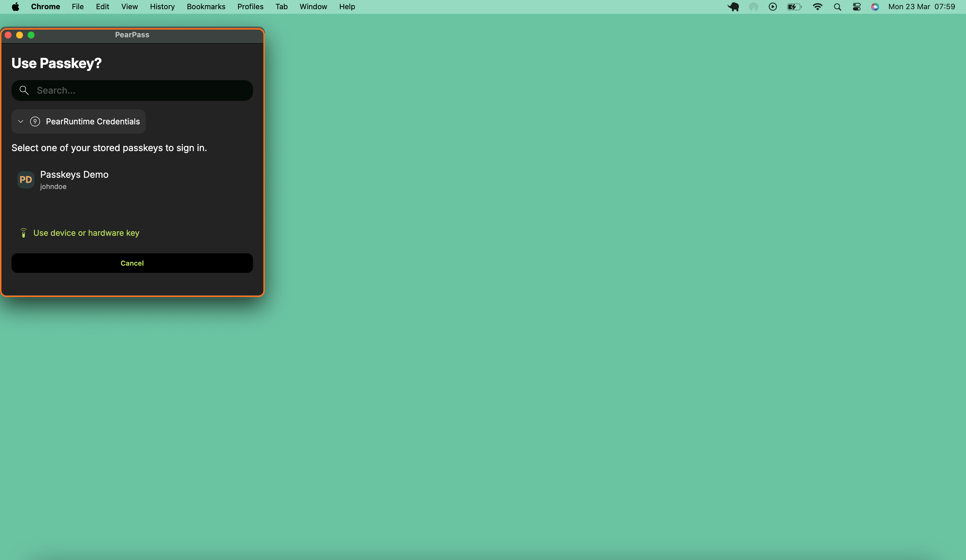
Task: Click the Wi-Fi icon in menu bar
Action: 818,7
